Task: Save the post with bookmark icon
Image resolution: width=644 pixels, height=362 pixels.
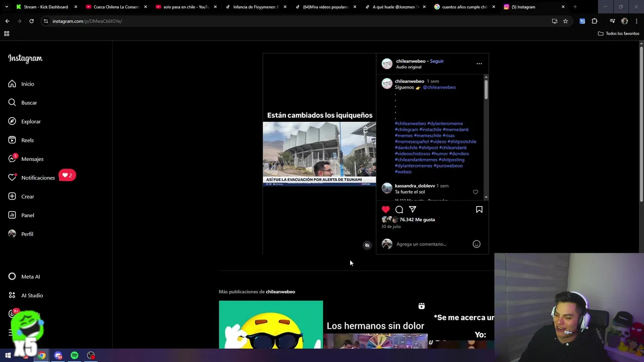Action: [479, 209]
